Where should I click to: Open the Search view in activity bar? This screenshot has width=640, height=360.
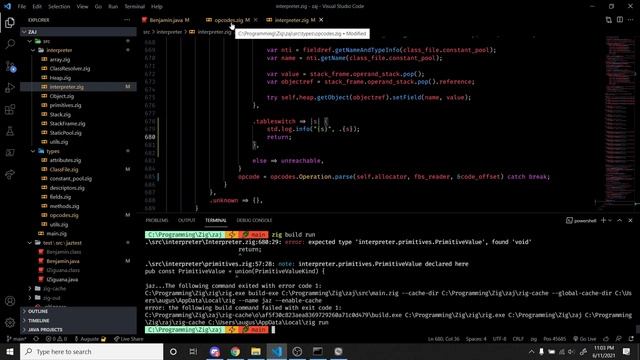click(x=10, y=44)
